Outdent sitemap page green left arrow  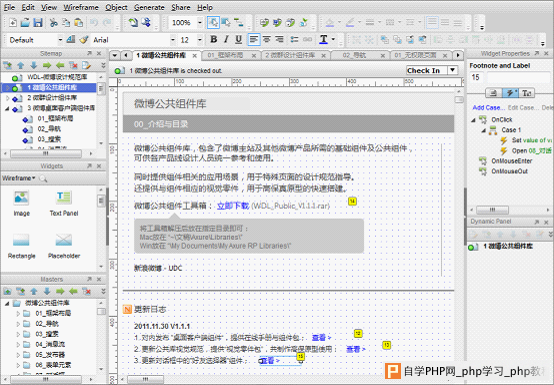pyautogui.click(x=60, y=65)
